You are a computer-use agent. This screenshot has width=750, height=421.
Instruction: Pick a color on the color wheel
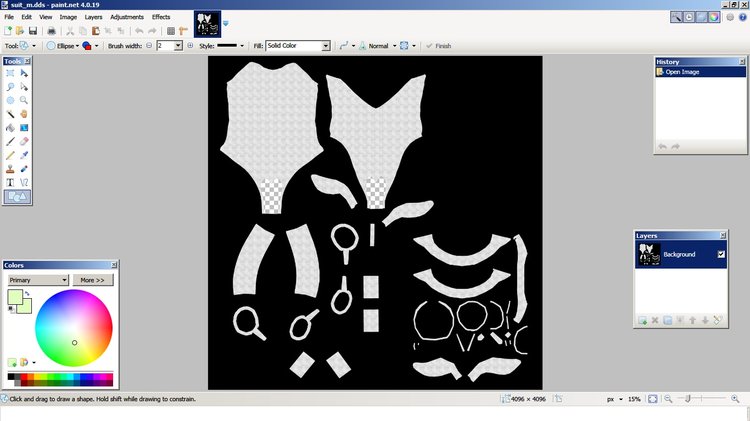tap(74, 328)
